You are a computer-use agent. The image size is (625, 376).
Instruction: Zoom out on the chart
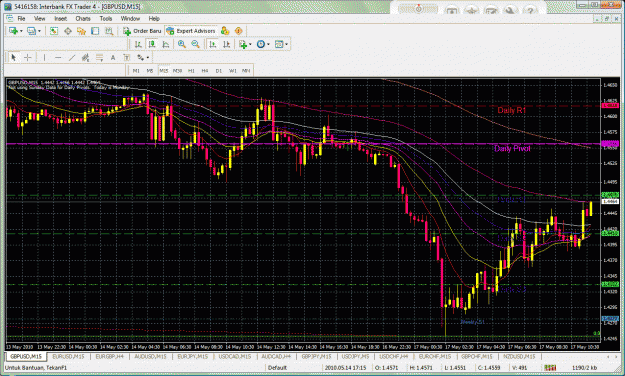pos(195,44)
